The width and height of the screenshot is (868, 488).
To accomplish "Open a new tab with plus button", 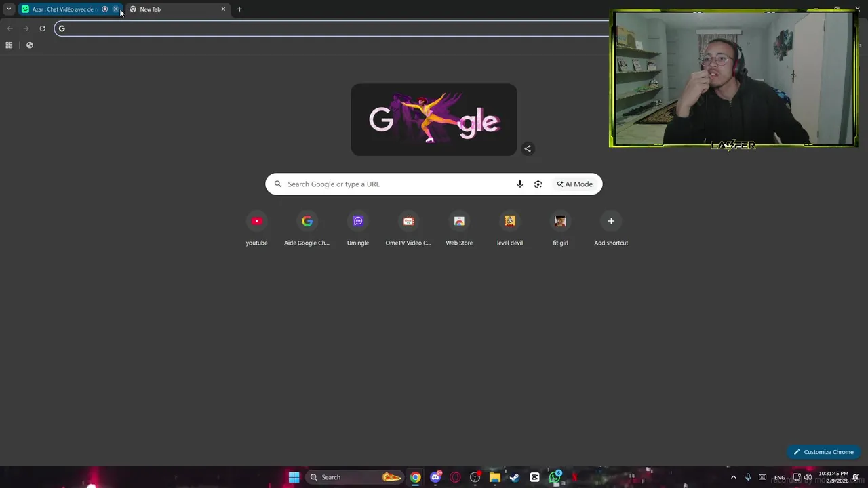I will click(239, 9).
